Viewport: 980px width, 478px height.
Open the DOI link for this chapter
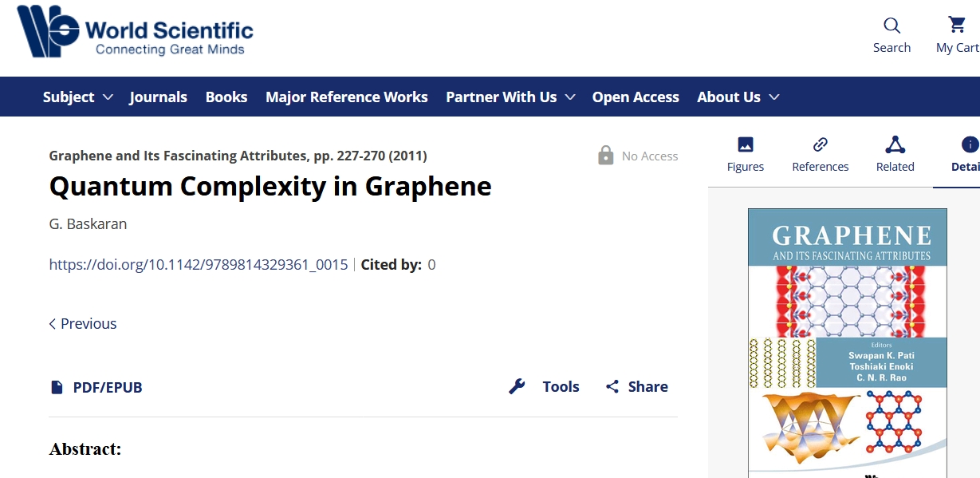(199, 264)
